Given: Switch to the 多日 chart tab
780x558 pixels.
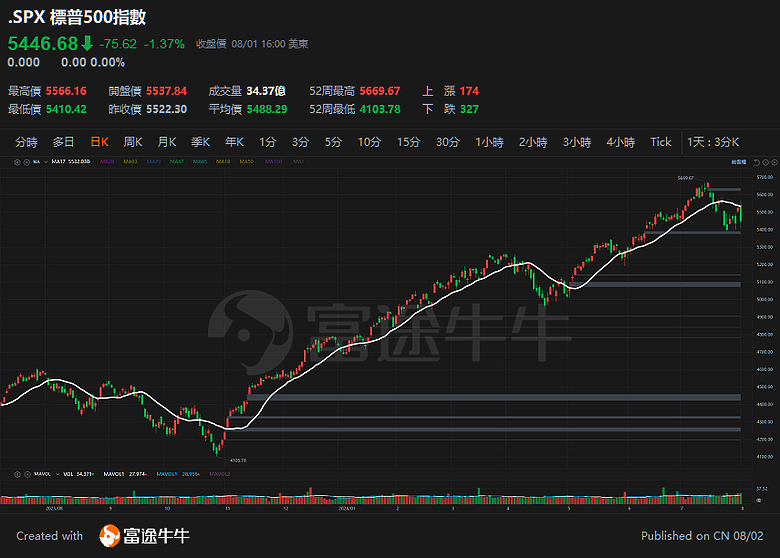Looking at the screenshot, I should pyautogui.click(x=63, y=142).
